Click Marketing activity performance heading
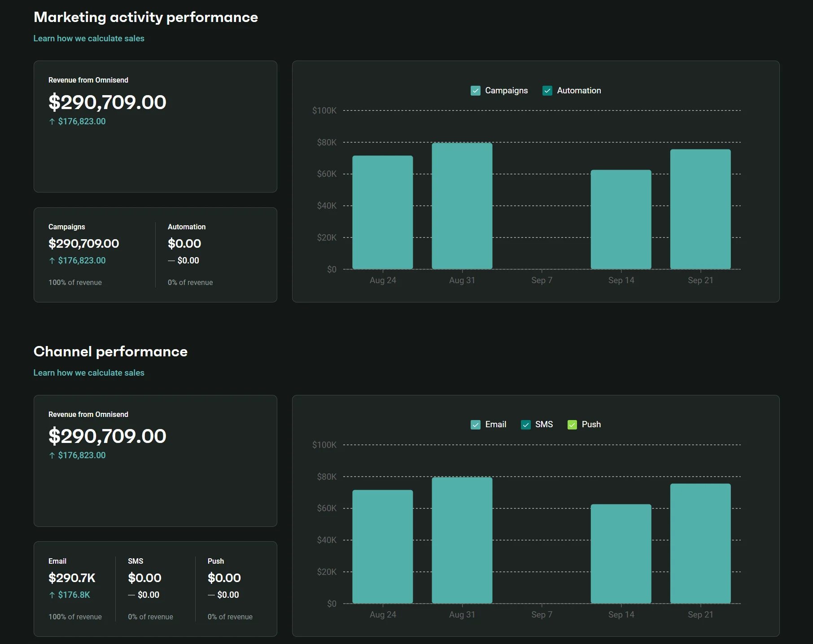Viewport: 813px width, 644px height. coord(146,18)
